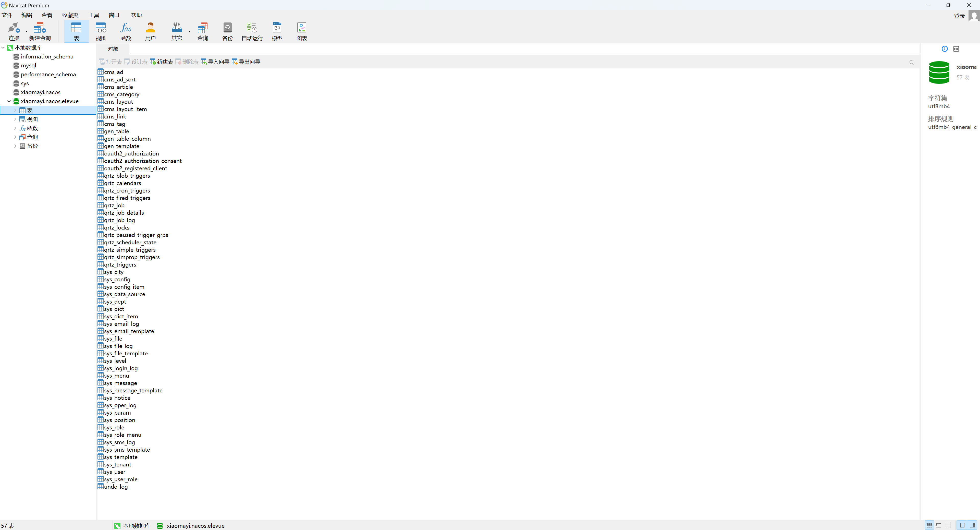Open the 收藏夹 menu
Image resolution: width=980 pixels, height=530 pixels.
(70, 15)
